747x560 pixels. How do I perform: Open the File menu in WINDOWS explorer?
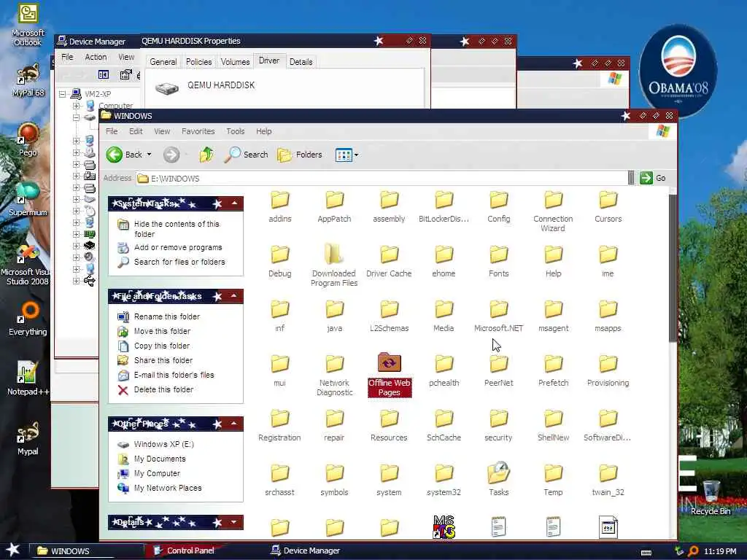pos(112,131)
